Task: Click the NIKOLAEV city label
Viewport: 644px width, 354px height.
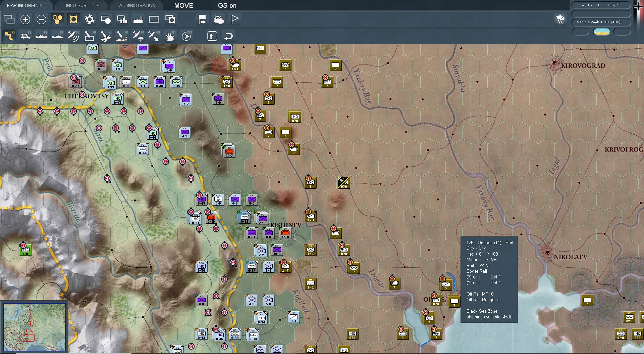Action: click(x=570, y=257)
